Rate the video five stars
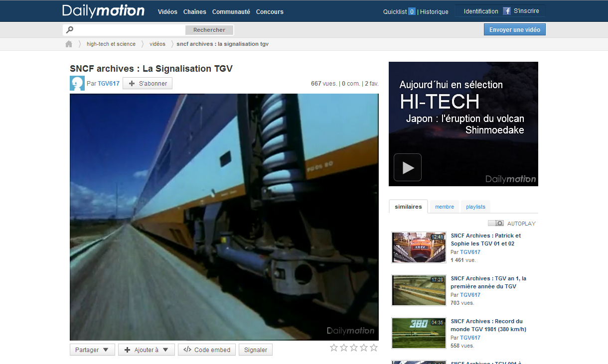The height and width of the screenshot is (364, 608). (x=374, y=348)
